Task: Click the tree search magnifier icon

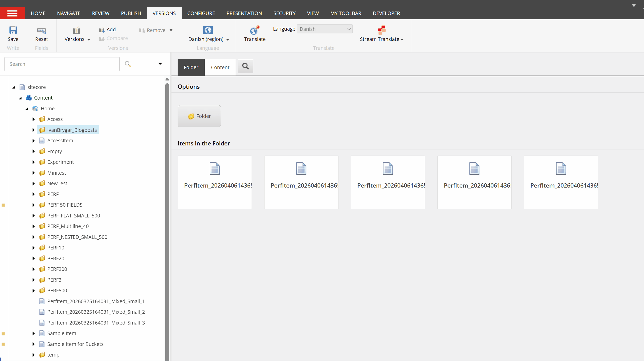Action: click(128, 64)
